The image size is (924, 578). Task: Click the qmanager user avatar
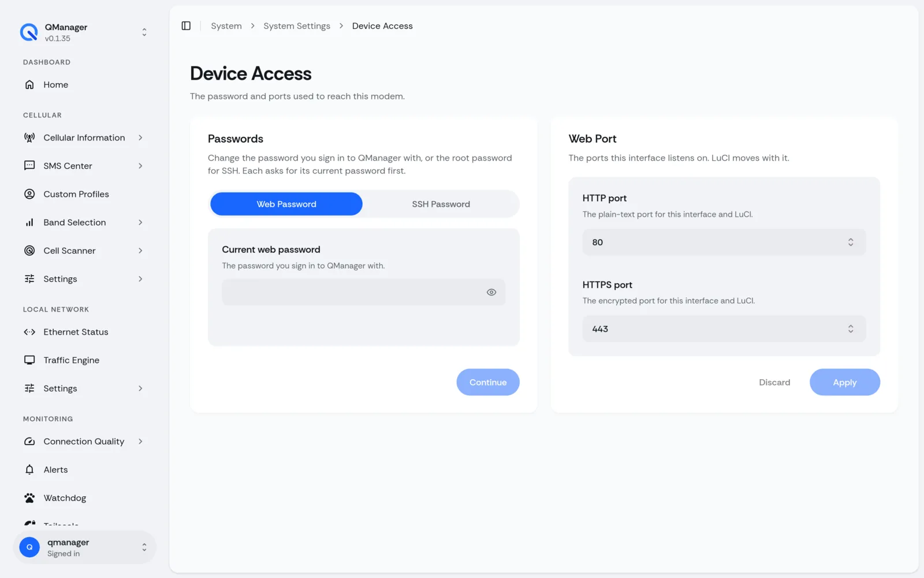point(29,547)
